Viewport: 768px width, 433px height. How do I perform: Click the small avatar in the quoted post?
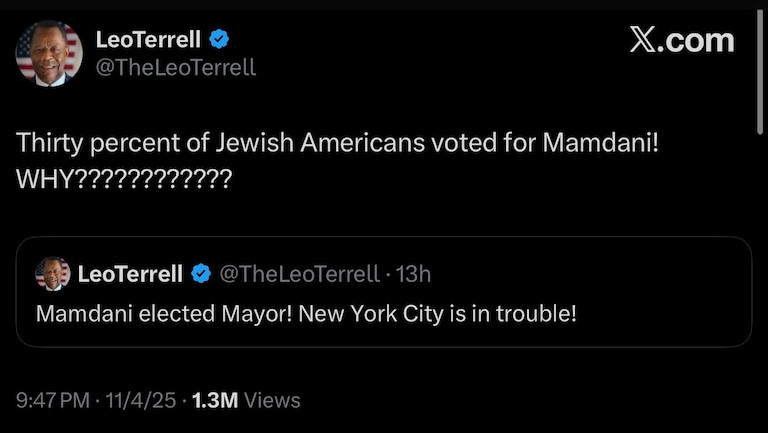[52, 274]
